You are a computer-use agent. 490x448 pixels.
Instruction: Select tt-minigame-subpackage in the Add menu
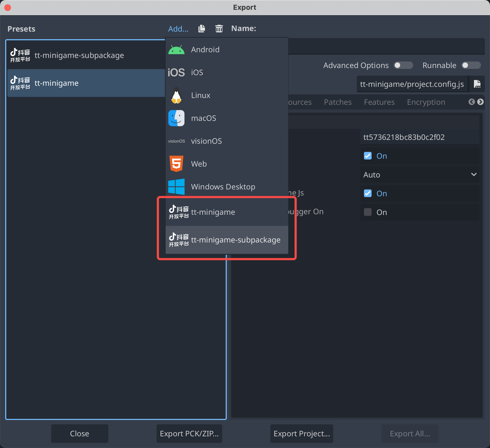coord(235,240)
